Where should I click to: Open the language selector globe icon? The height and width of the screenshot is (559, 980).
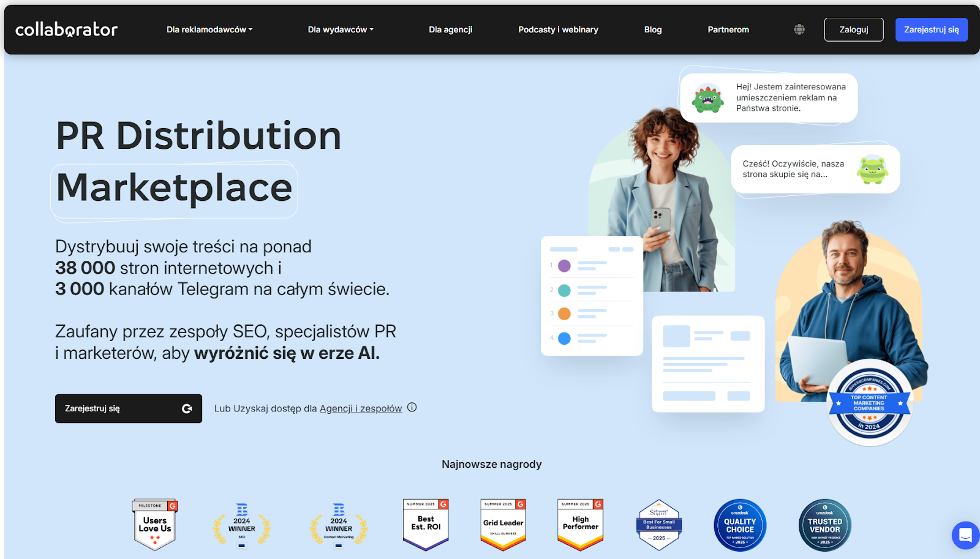(798, 29)
